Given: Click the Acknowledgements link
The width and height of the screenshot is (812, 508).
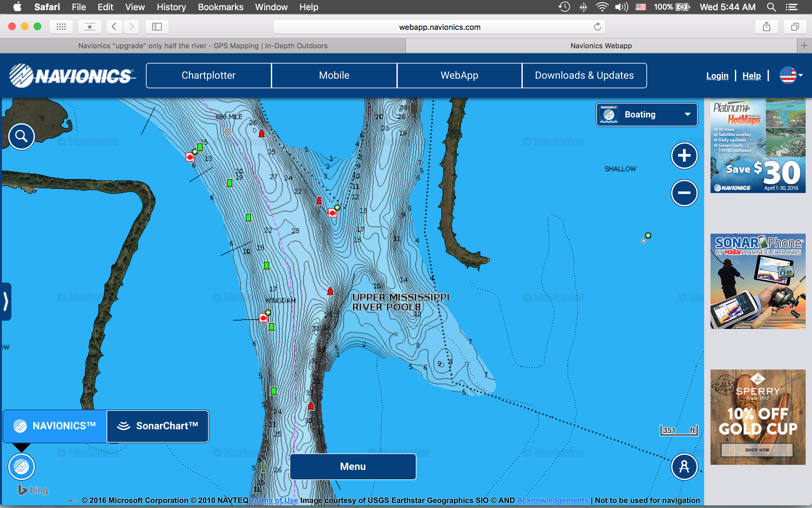Looking at the screenshot, I should (x=553, y=500).
